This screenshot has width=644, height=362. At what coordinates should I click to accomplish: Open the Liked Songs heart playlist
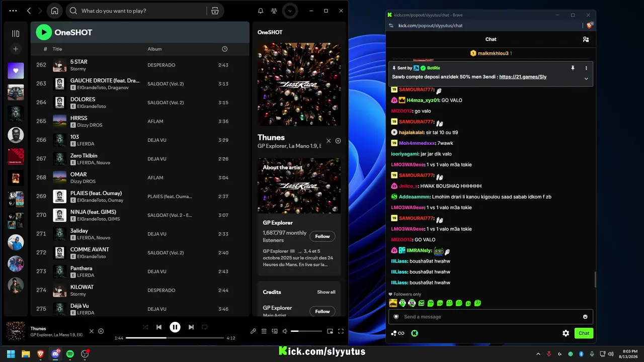tap(16, 71)
